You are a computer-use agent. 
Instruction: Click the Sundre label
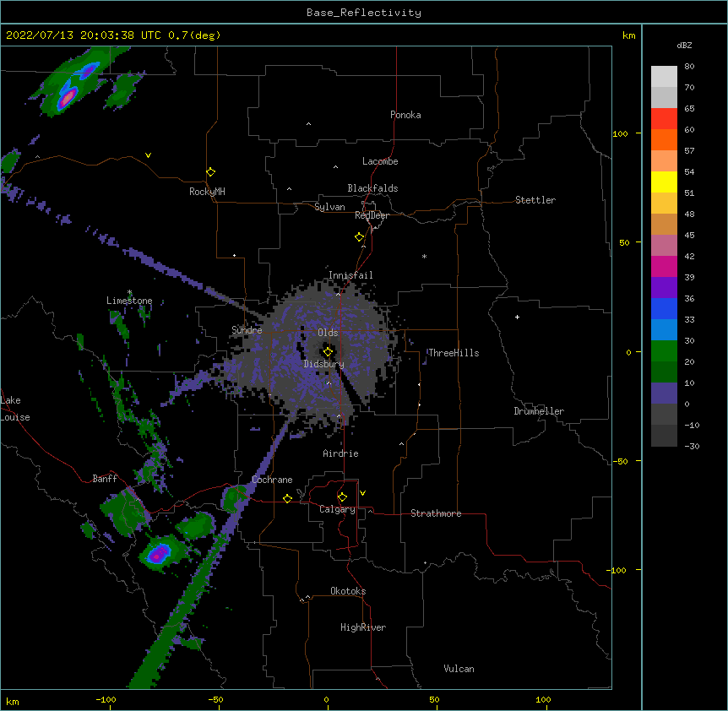coord(247,330)
